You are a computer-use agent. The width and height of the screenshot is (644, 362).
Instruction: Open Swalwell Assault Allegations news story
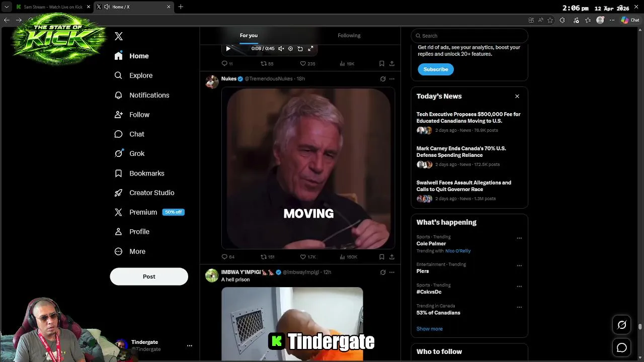pyautogui.click(x=469, y=191)
